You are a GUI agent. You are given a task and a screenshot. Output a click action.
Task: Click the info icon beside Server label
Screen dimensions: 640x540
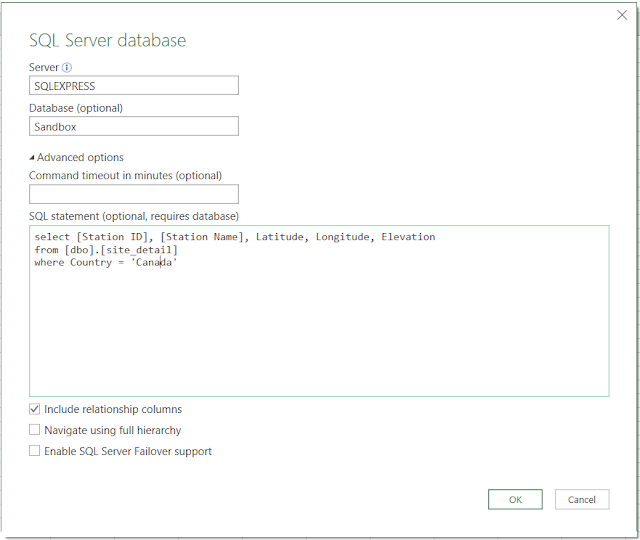pos(67,67)
